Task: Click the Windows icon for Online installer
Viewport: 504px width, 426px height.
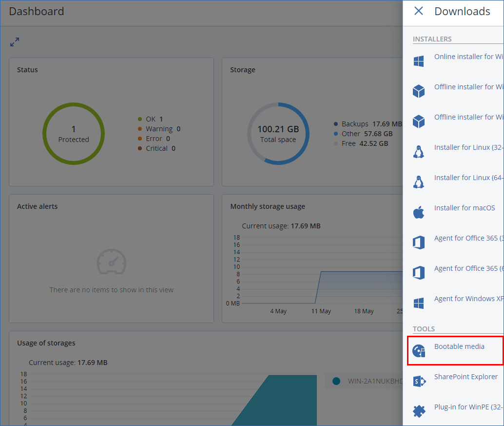Action: point(418,61)
